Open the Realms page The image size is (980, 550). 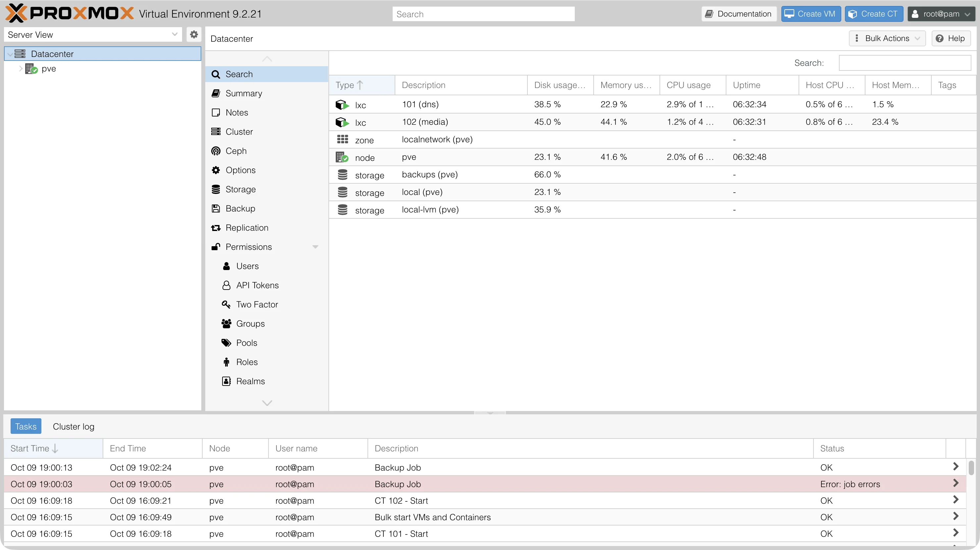pos(266,382)
